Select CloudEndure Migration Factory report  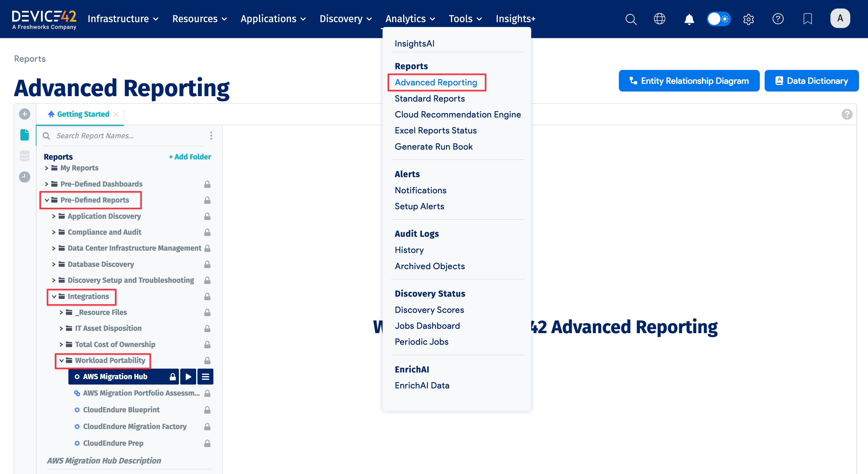[x=135, y=427]
